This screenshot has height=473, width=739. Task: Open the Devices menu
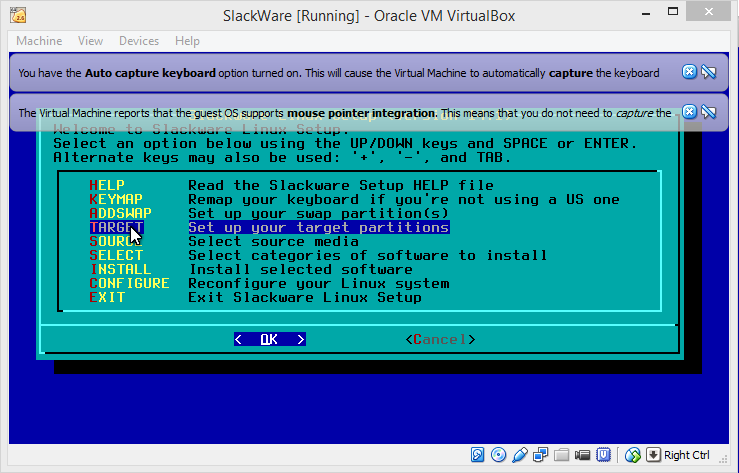click(139, 41)
